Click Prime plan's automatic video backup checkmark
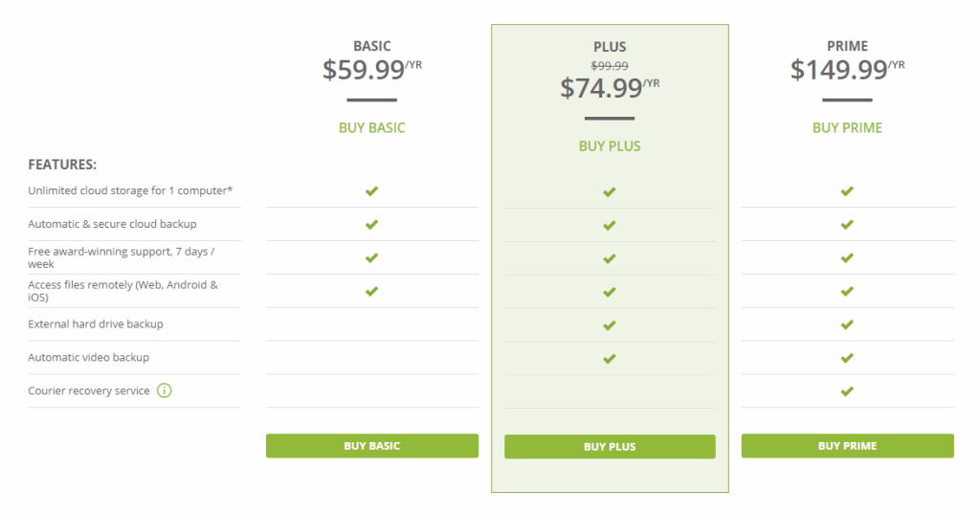This screenshot has height=513, width=980. (x=847, y=358)
